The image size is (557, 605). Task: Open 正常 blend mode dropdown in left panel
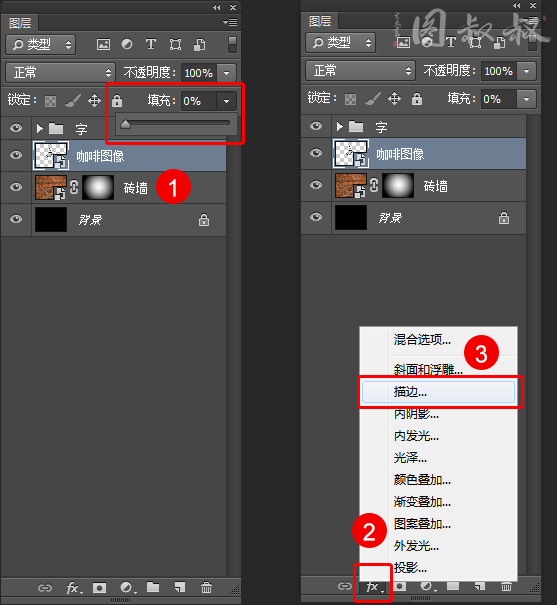click(x=60, y=73)
